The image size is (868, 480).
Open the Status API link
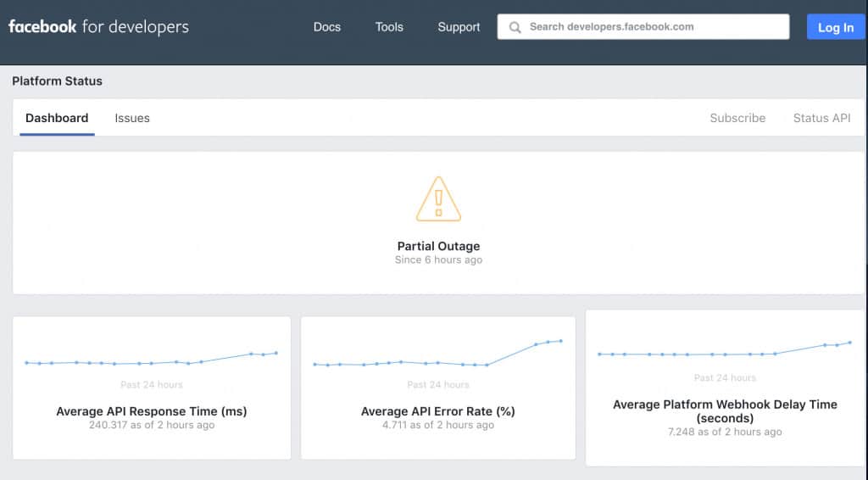821,118
